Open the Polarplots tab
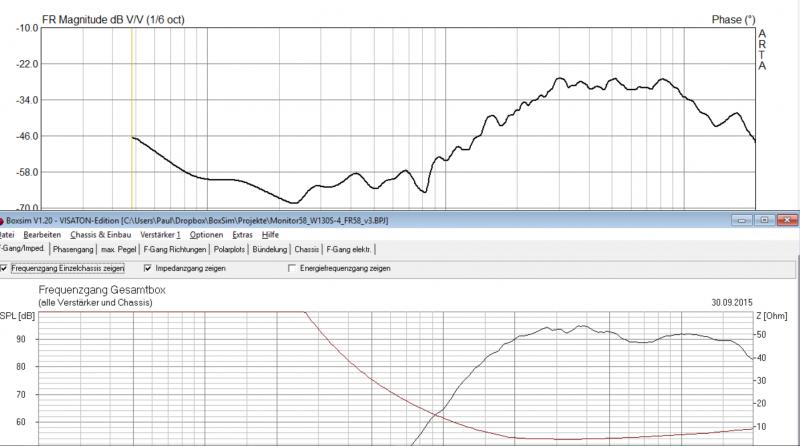This screenshot has width=800, height=446. click(x=229, y=250)
